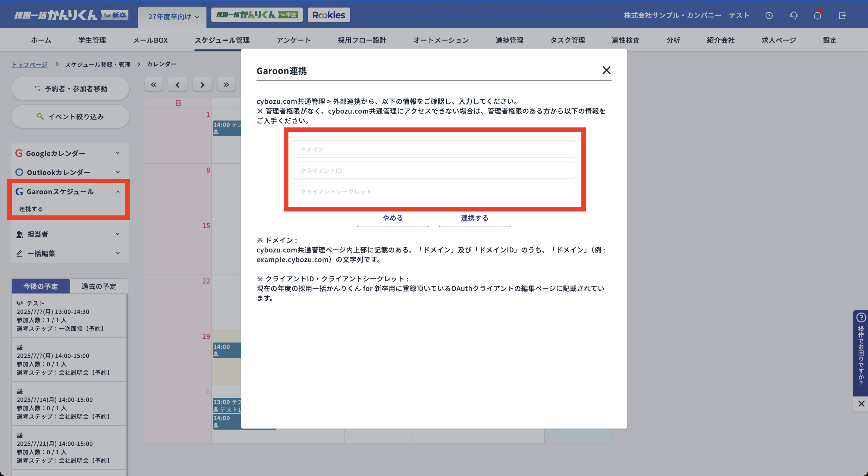Click the Outlook calendar icon in sidebar
The height and width of the screenshot is (476, 868).
19,172
